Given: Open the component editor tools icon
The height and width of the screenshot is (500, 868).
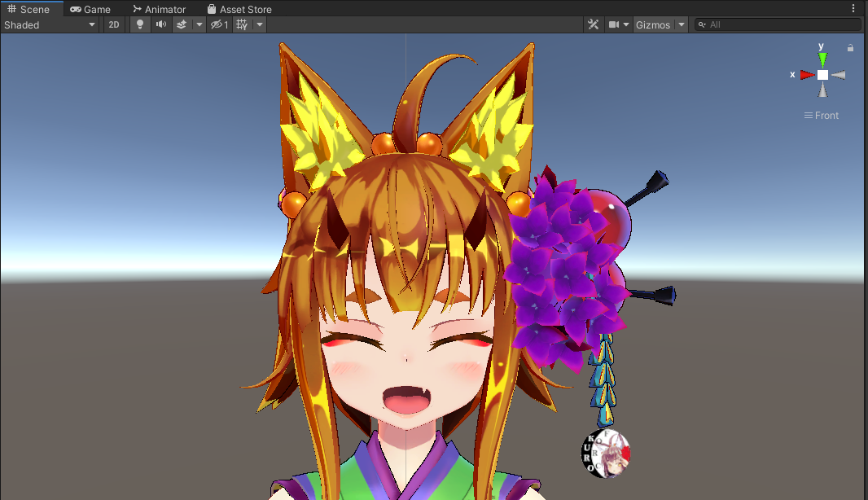Looking at the screenshot, I should pyautogui.click(x=593, y=24).
